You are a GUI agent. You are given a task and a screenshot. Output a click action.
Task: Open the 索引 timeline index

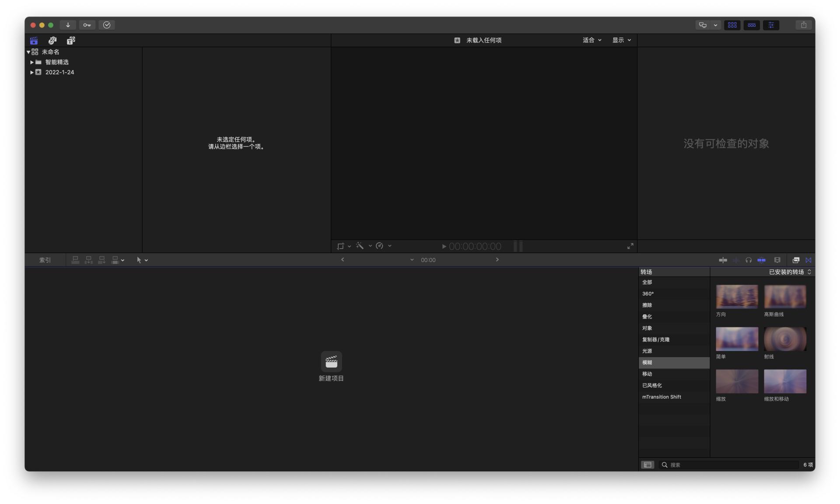point(44,260)
